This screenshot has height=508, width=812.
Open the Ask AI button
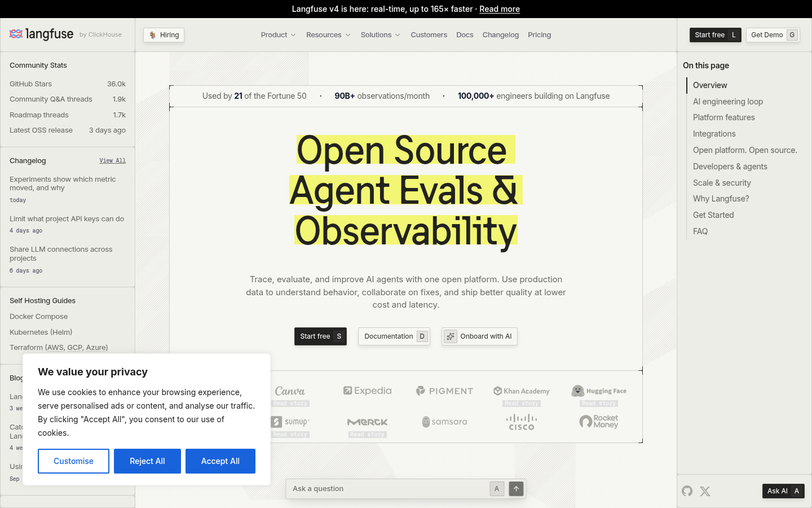pos(783,491)
